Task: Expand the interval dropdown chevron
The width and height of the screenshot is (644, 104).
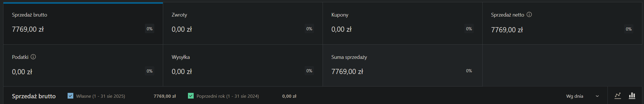Action: tap(597, 96)
